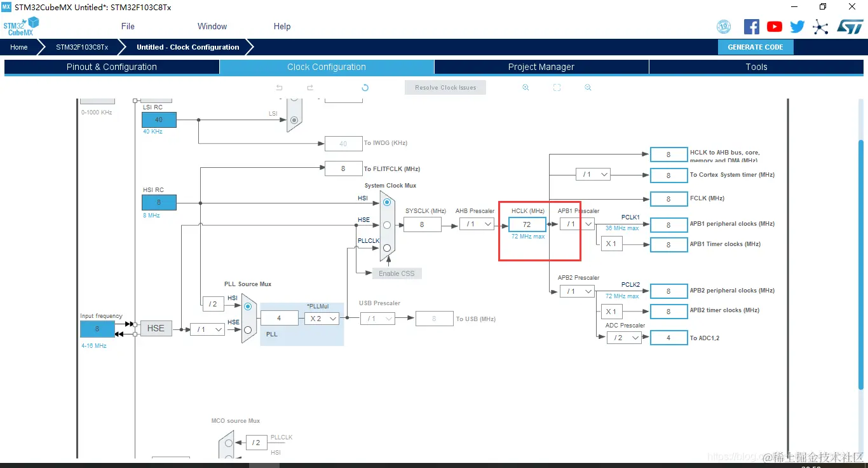Open the ST community icon in the header
The image size is (868, 468).
click(x=820, y=27)
